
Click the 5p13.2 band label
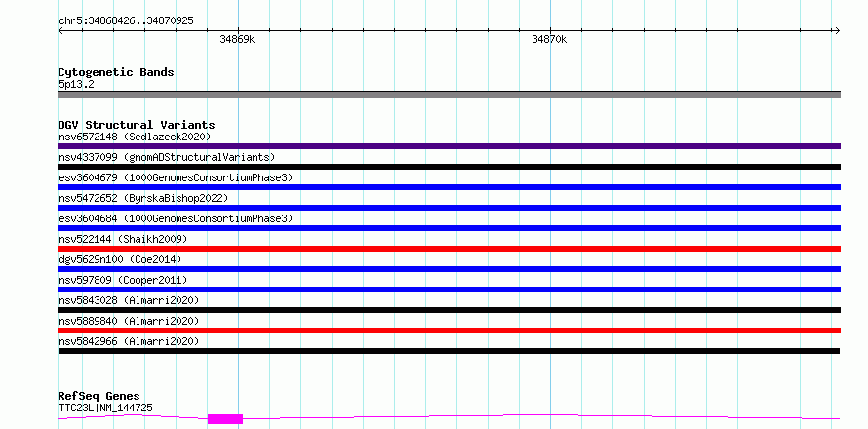click(x=76, y=84)
